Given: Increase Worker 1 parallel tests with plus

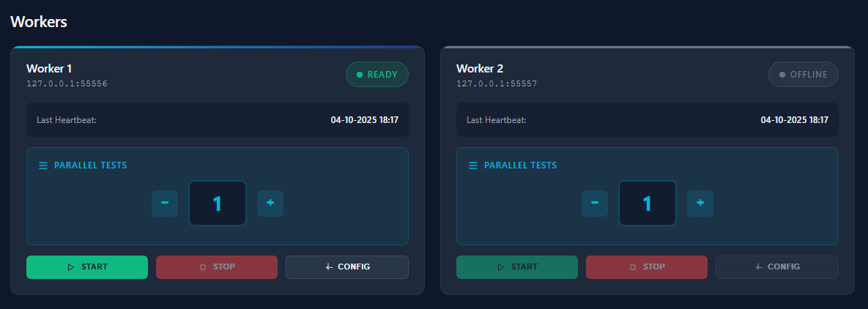Looking at the screenshot, I should pyautogui.click(x=270, y=203).
